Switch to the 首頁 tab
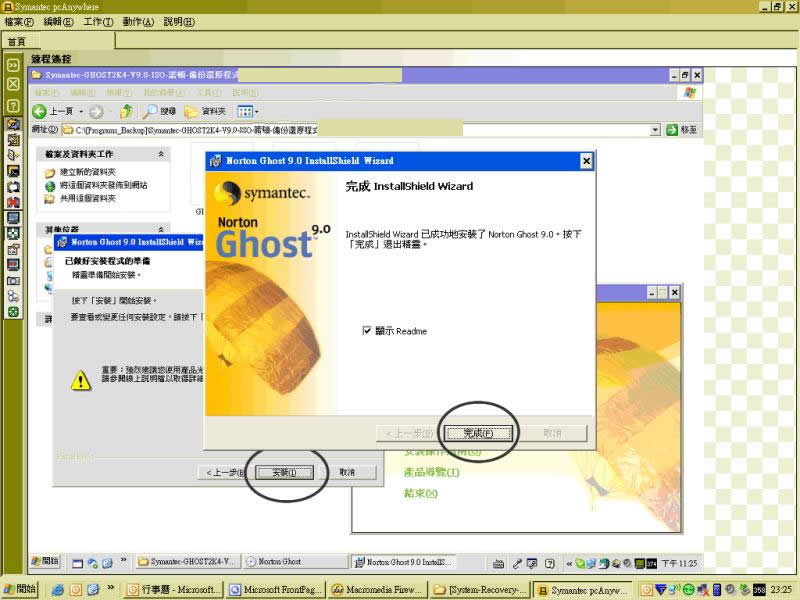The width and height of the screenshot is (800, 600). pos(17,41)
